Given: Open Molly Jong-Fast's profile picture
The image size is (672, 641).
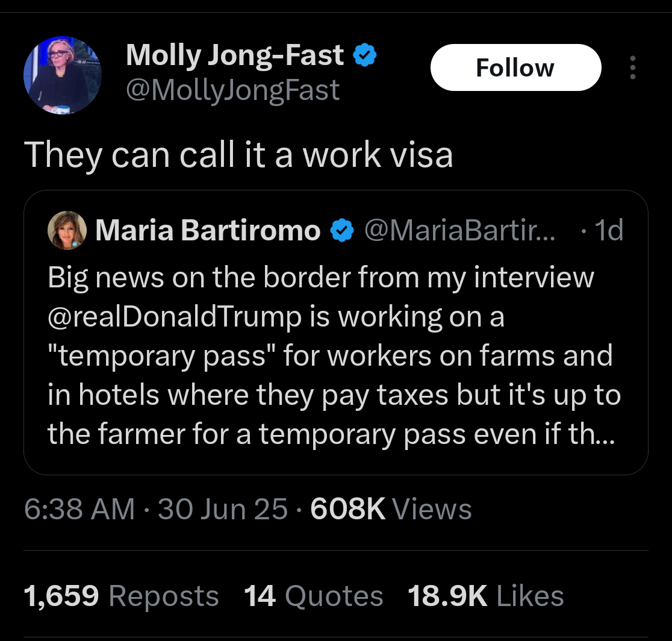Looking at the screenshot, I should tap(63, 75).
